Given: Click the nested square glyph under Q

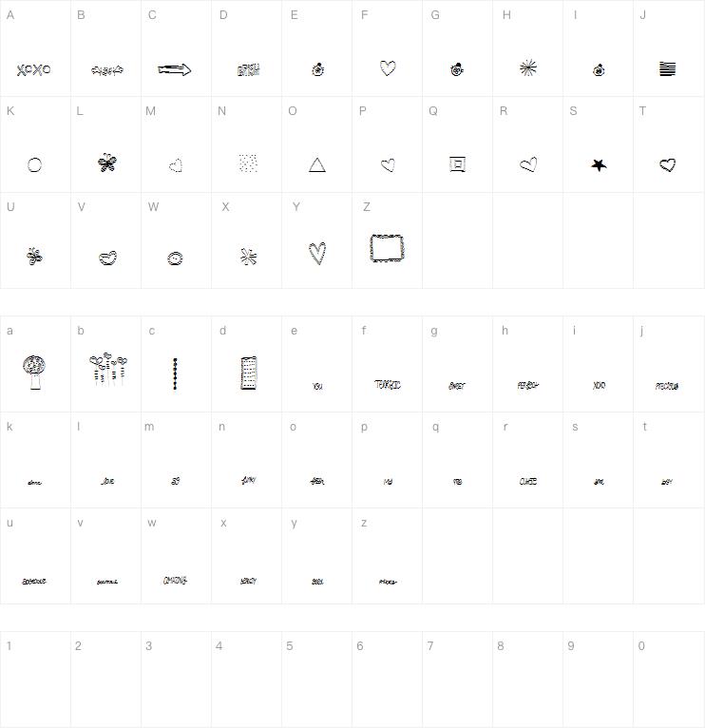Looking at the screenshot, I should coord(458,164).
